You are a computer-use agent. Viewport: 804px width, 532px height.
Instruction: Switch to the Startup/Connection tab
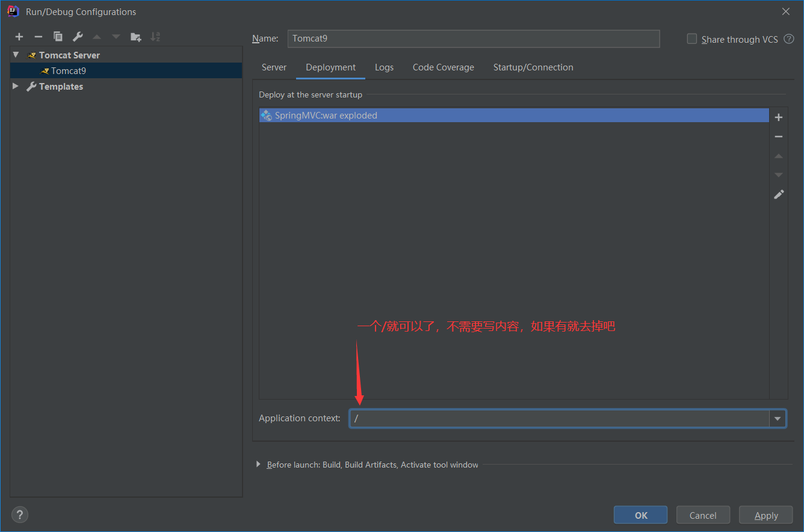coord(533,67)
